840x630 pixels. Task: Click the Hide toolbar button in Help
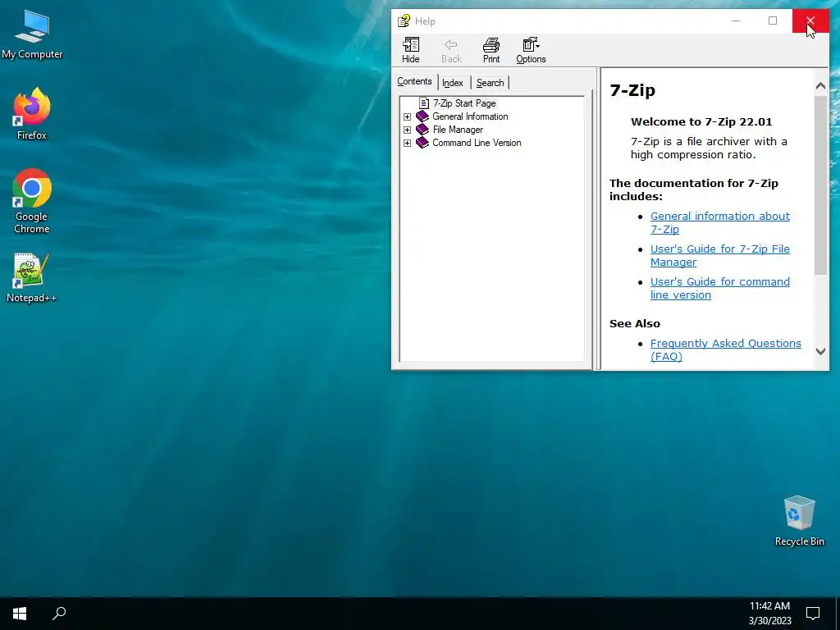[x=411, y=50]
